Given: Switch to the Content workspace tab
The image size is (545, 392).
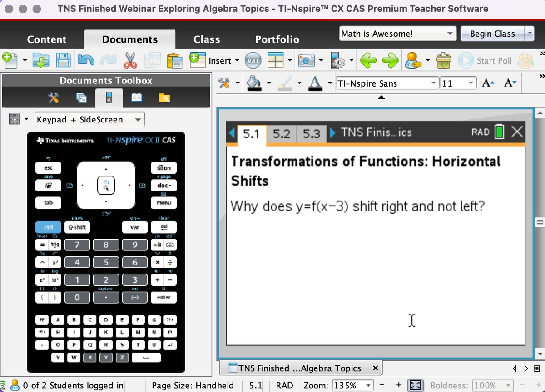Looking at the screenshot, I should click(47, 39).
